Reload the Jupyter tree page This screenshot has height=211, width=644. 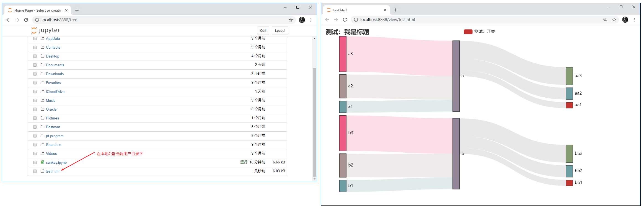26,20
